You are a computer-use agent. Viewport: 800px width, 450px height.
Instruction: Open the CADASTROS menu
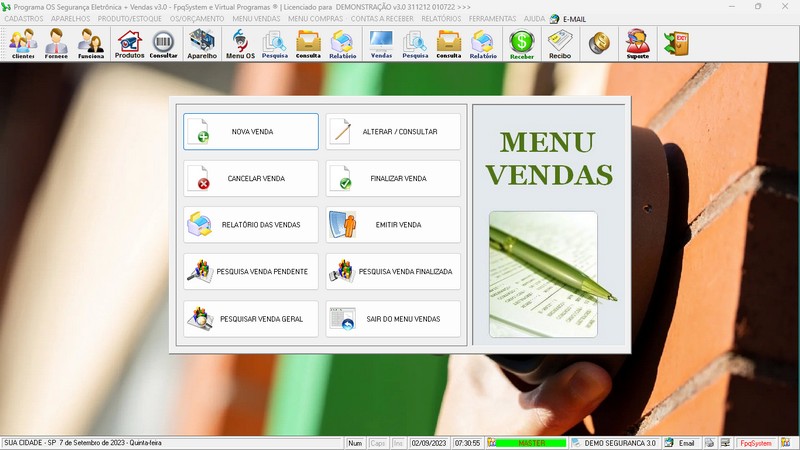click(24, 19)
